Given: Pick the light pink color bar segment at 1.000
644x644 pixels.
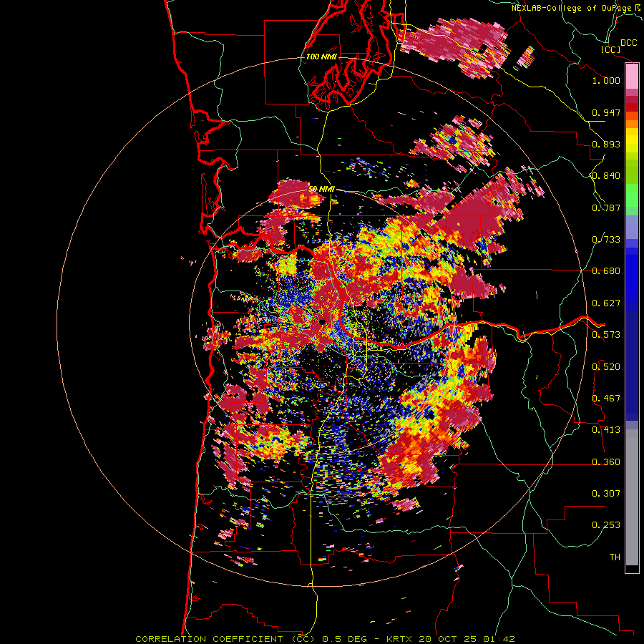Looking at the screenshot, I should tap(632, 77).
